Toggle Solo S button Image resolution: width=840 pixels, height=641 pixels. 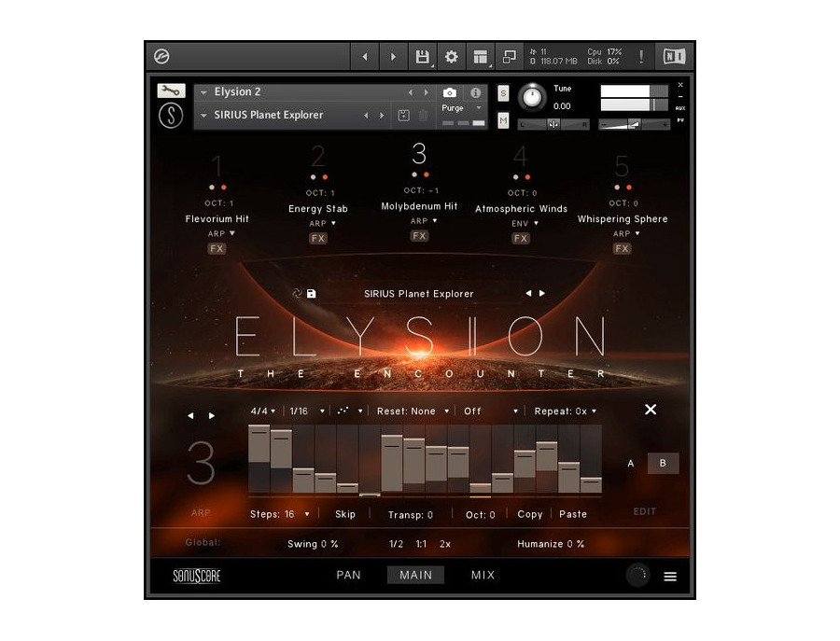(x=503, y=93)
